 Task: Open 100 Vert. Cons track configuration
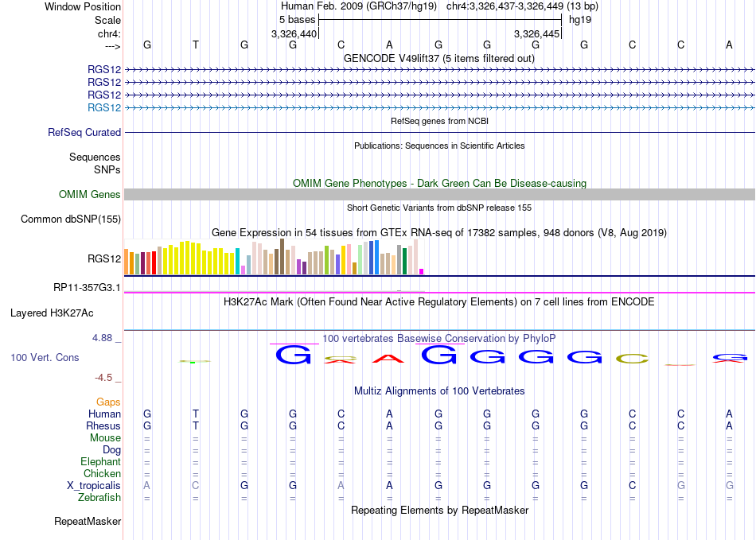(45, 357)
